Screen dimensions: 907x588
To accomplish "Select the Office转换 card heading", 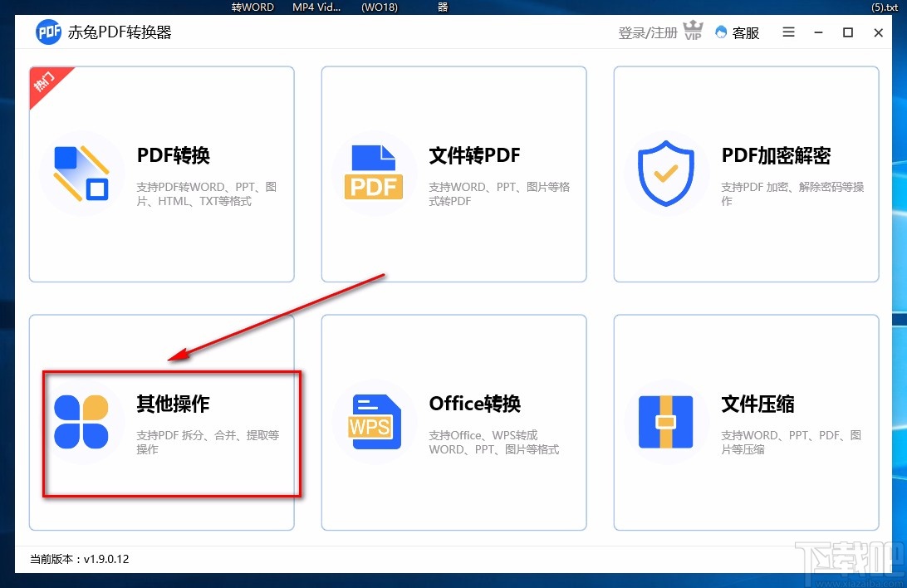I will pos(474,404).
